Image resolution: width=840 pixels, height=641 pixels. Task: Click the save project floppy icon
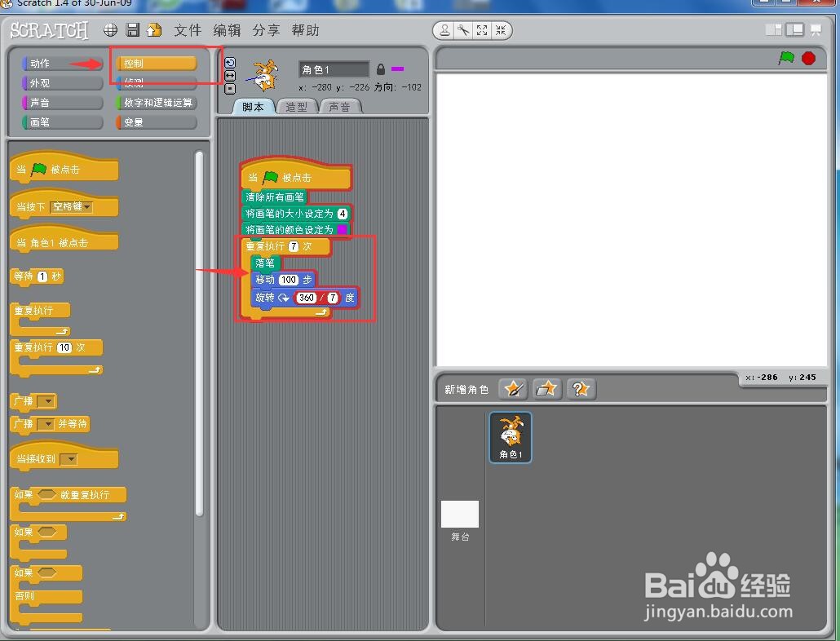(x=132, y=30)
